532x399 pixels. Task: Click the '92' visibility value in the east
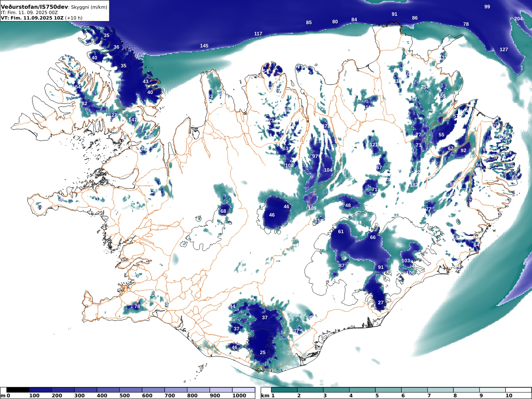click(463, 150)
